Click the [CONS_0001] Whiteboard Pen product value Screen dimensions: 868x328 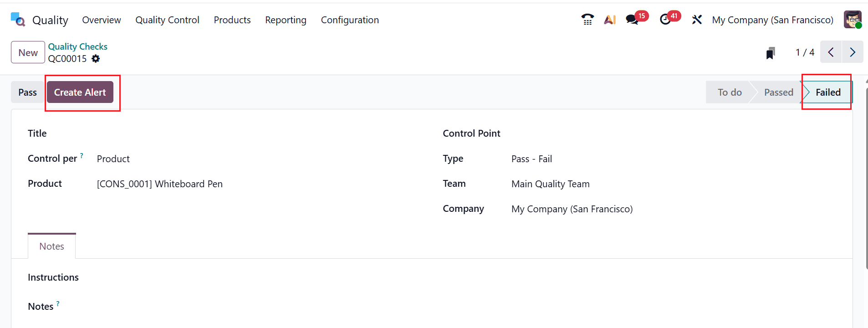tap(160, 184)
